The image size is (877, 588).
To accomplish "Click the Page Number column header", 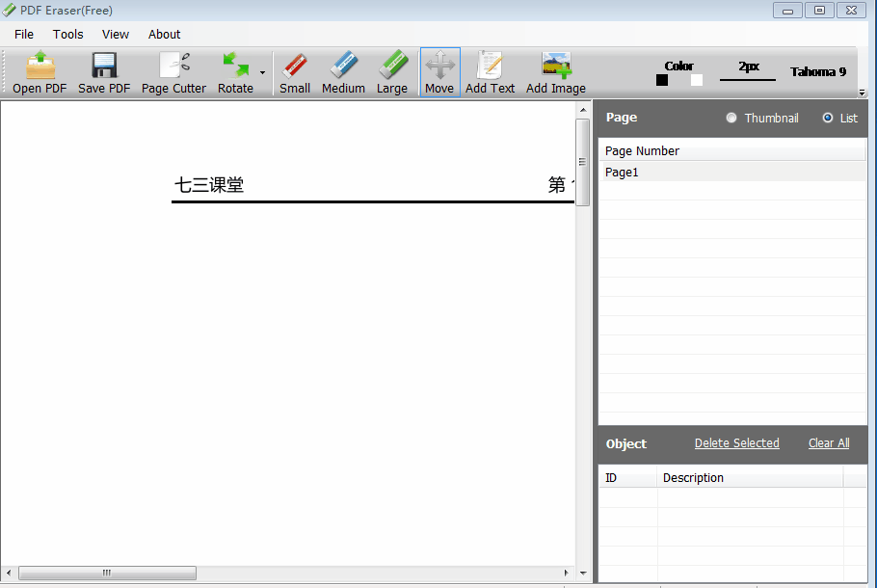I will [x=732, y=151].
